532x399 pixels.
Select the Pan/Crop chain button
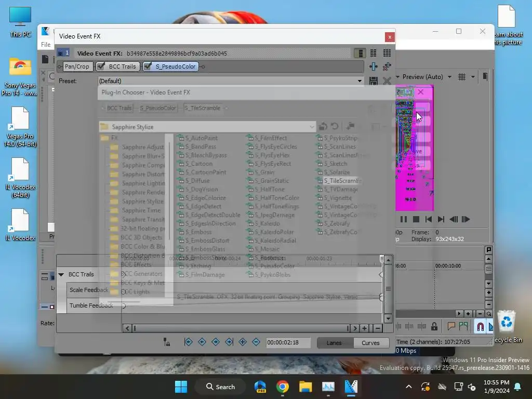[77, 66]
